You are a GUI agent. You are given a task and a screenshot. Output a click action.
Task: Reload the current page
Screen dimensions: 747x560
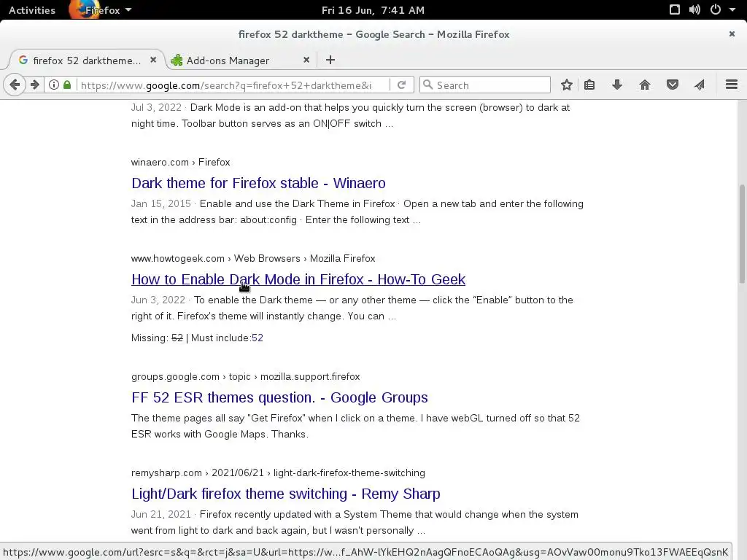[x=402, y=85]
